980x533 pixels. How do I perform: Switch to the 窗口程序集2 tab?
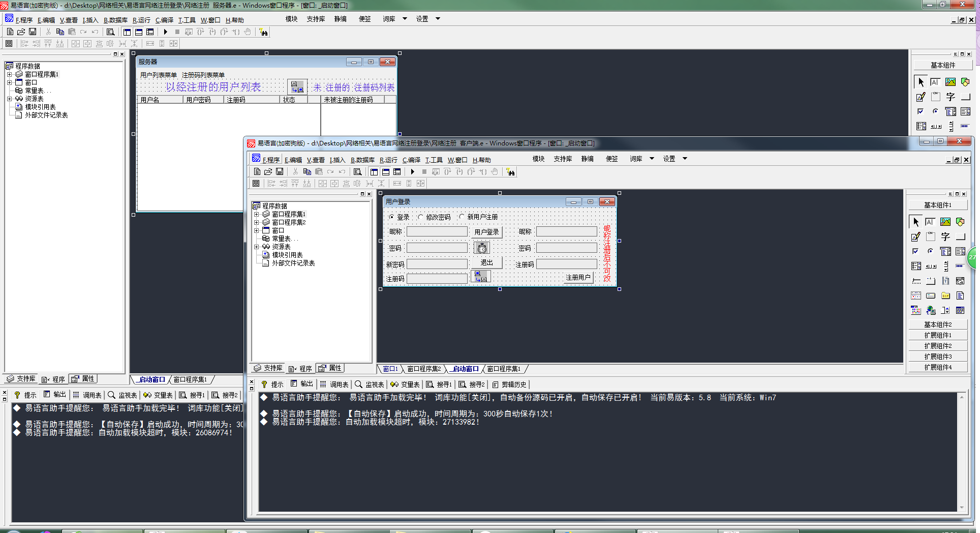[x=423, y=369]
